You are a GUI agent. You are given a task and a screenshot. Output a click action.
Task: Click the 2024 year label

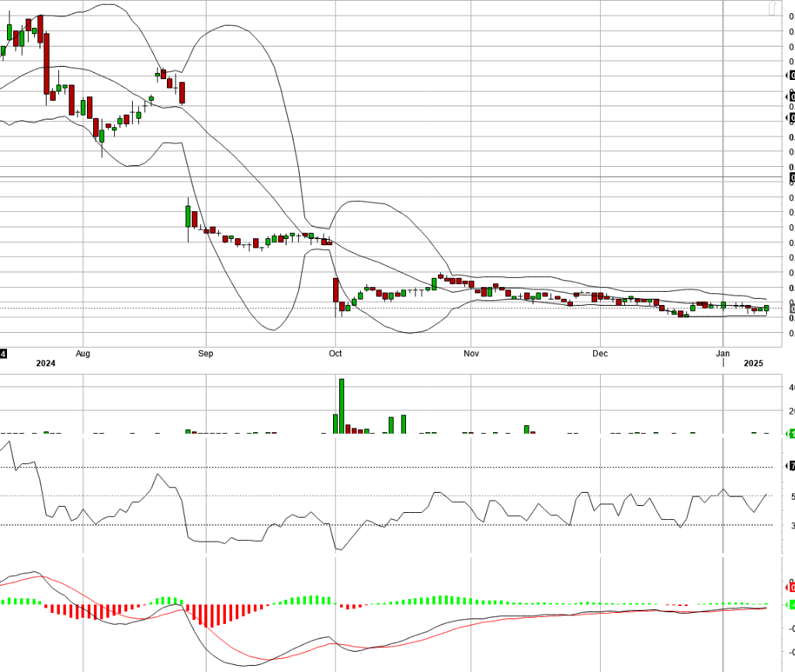[x=46, y=363]
